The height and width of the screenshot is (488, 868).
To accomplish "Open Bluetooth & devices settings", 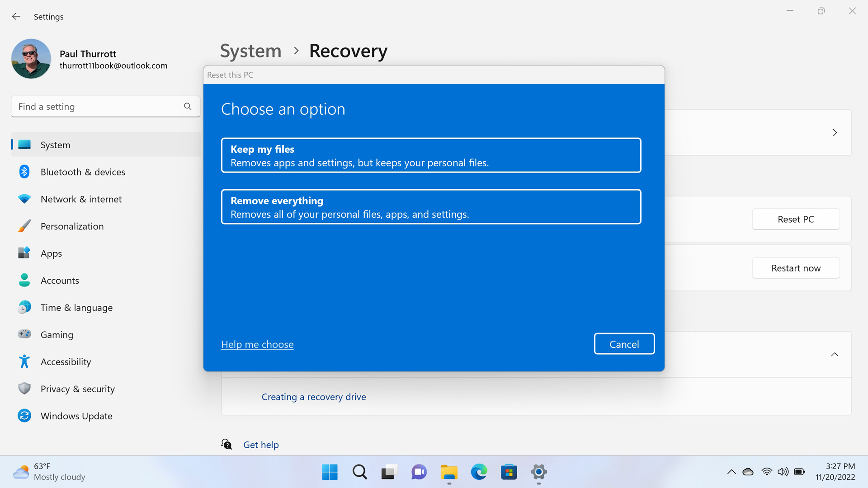I will (83, 172).
